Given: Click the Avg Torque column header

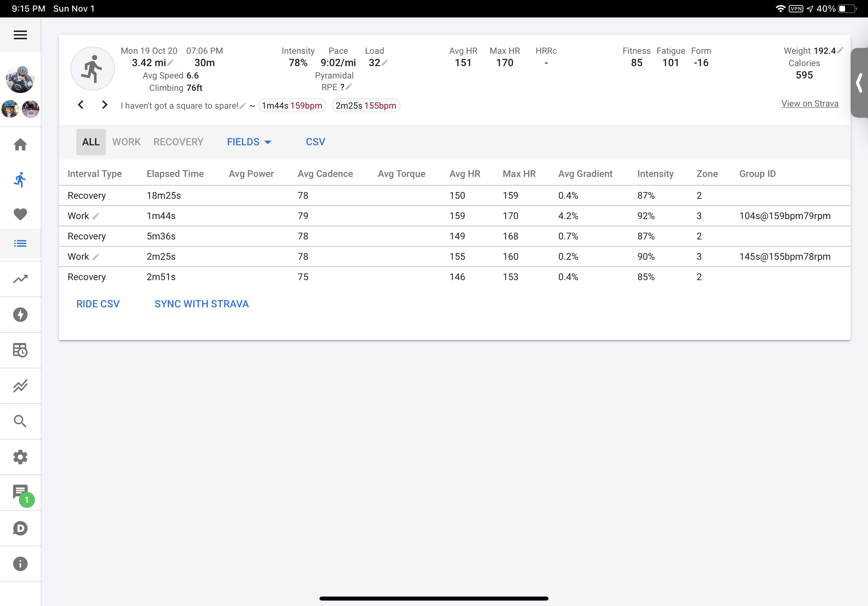Looking at the screenshot, I should point(402,173).
